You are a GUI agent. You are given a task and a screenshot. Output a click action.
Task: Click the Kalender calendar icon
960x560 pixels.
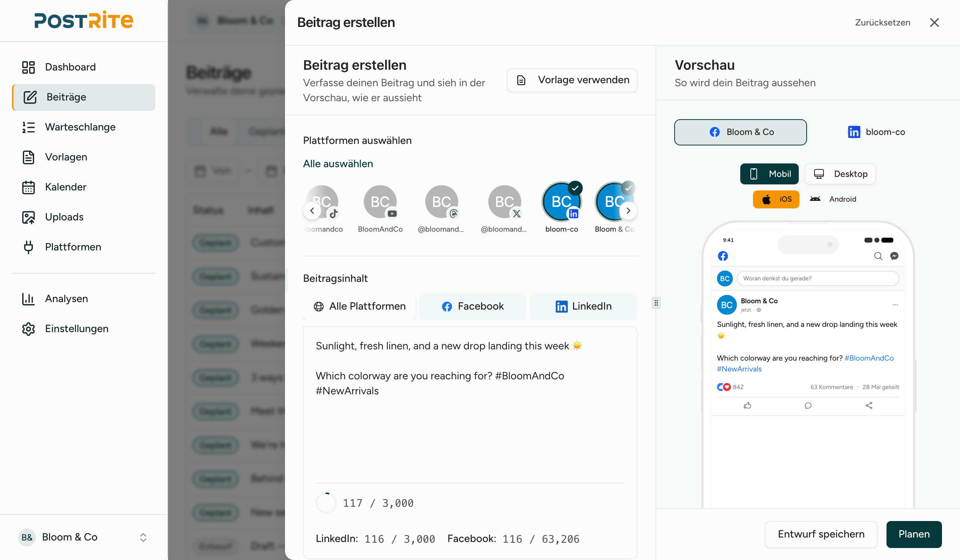click(x=28, y=187)
